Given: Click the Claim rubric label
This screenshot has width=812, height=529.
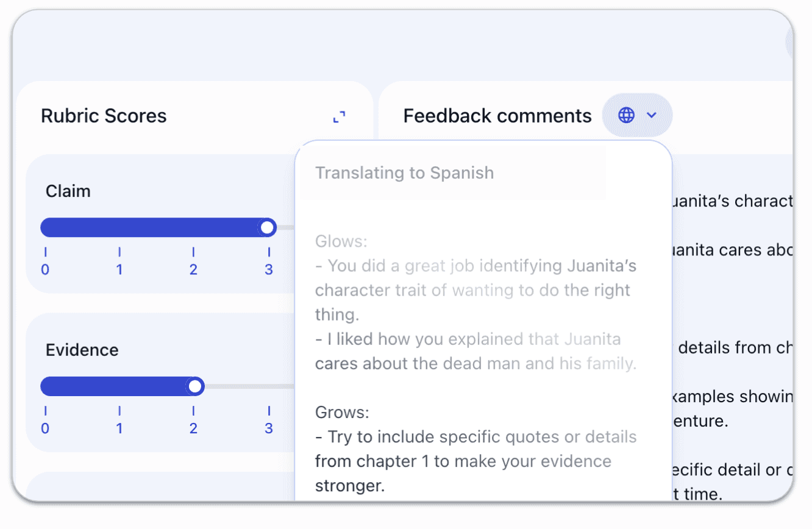Looking at the screenshot, I should 68,191.
